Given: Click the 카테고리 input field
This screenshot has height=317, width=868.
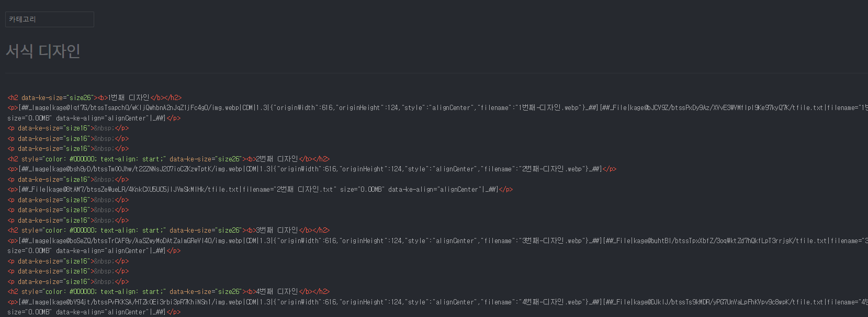Looking at the screenshot, I should [x=49, y=19].
